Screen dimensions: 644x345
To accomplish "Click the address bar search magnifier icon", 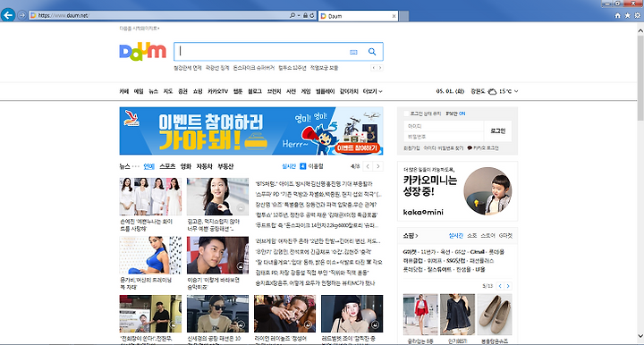I will point(292,15).
